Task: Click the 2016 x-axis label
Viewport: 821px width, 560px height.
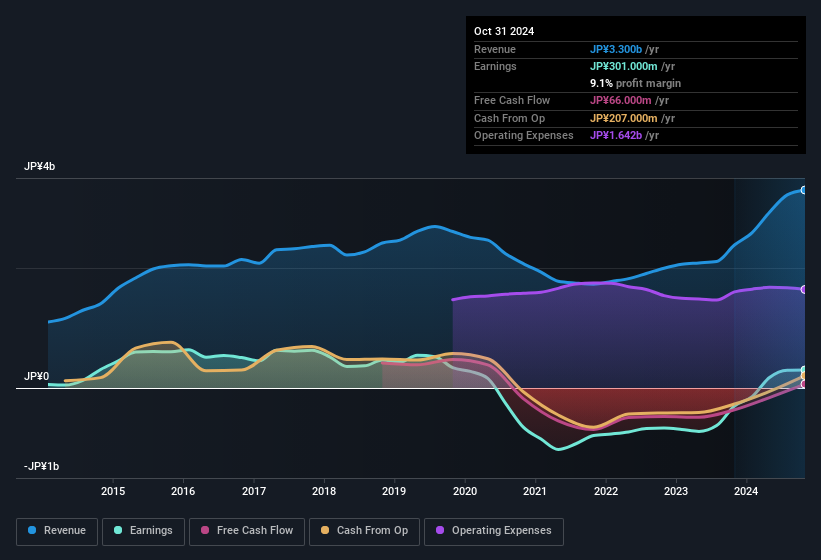Action: pyautogui.click(x=183, y=491)
